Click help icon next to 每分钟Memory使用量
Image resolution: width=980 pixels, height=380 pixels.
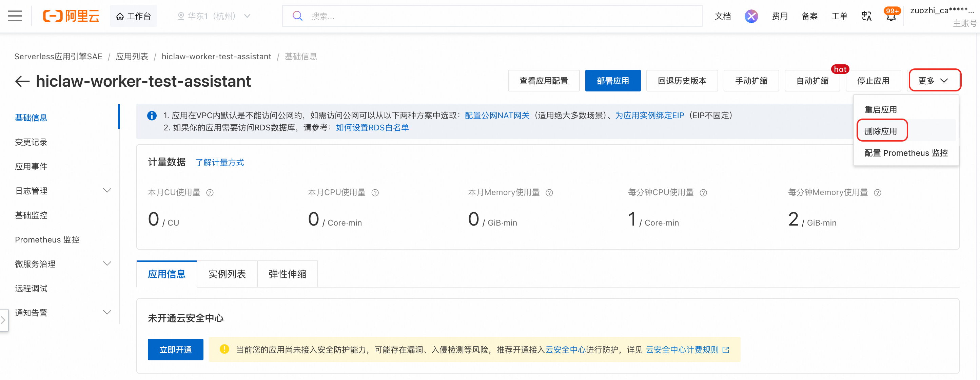[x=878, y=193]
